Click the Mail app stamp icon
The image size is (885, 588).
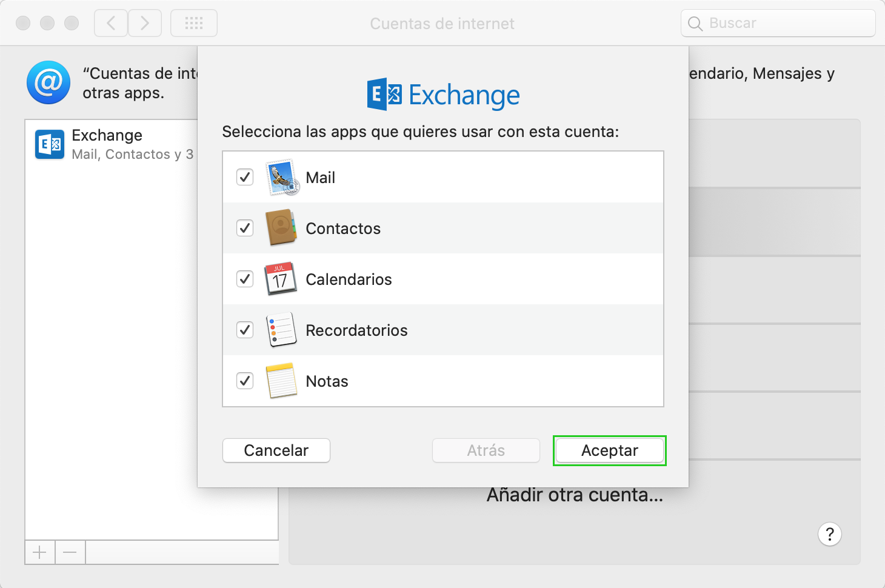[282, 178]
